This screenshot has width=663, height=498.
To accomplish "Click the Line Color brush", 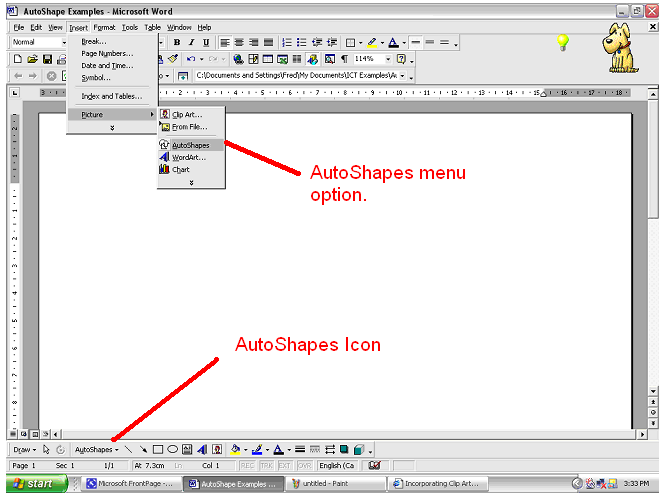I will [257, 449].
